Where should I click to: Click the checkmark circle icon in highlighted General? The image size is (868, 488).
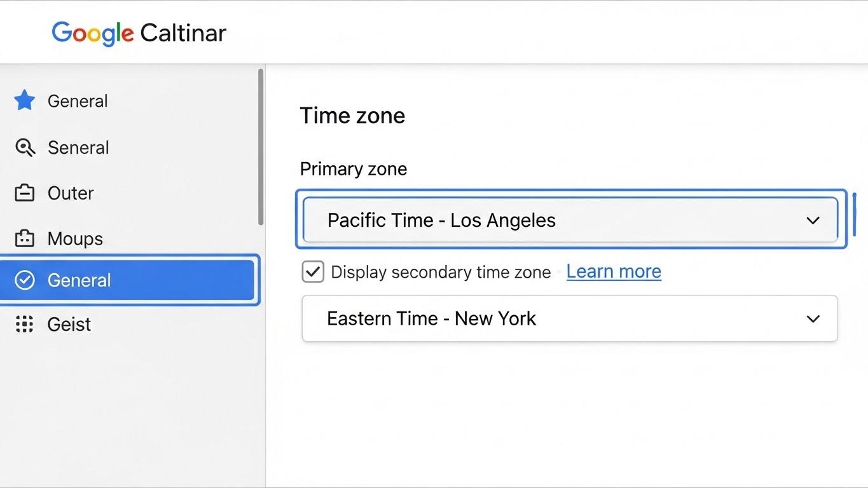pyautogui.click(x=25, y=280)
